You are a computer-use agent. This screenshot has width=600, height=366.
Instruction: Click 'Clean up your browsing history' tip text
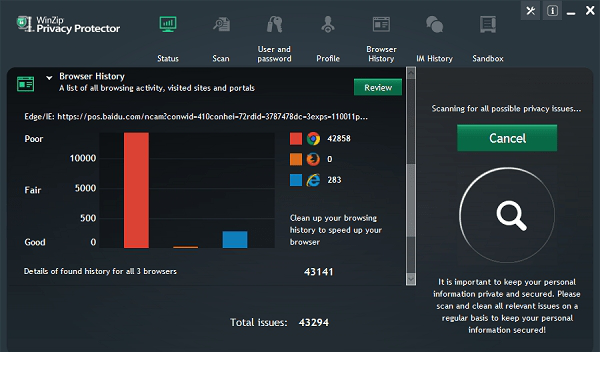click(336, 230)
